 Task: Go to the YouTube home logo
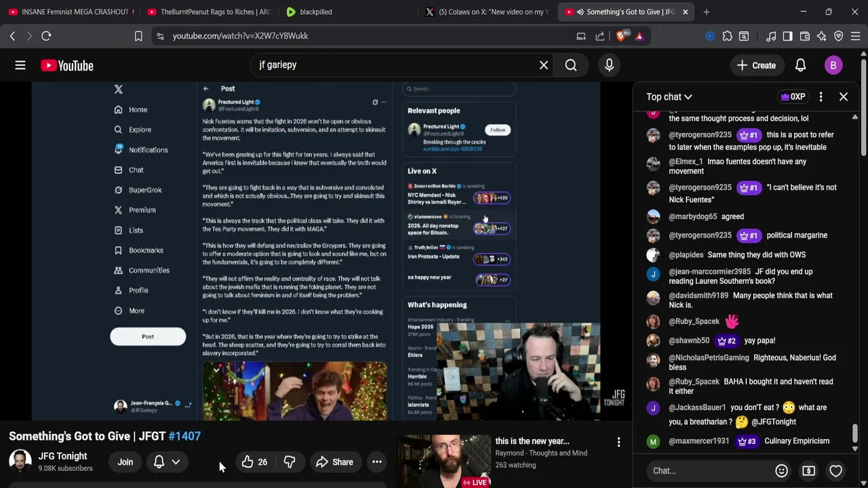coord(66,65)
